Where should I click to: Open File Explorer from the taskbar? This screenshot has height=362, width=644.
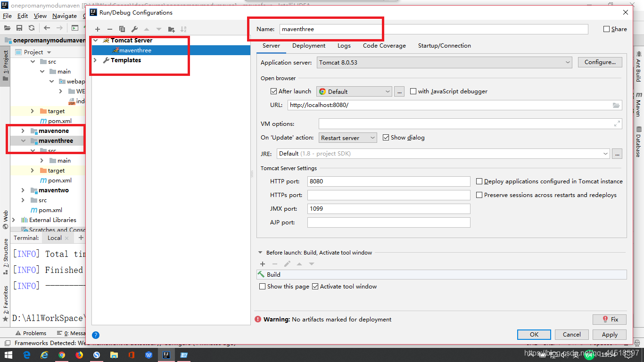[x=114, y=355]
